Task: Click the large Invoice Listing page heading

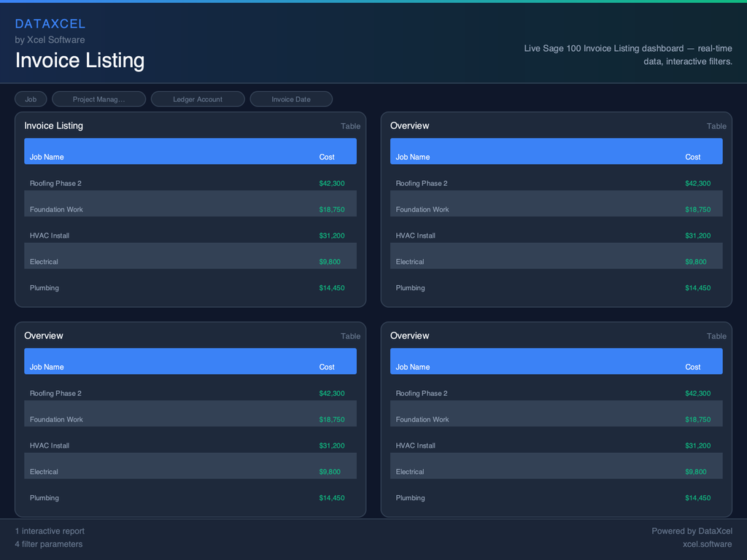Action: point(80,61)
